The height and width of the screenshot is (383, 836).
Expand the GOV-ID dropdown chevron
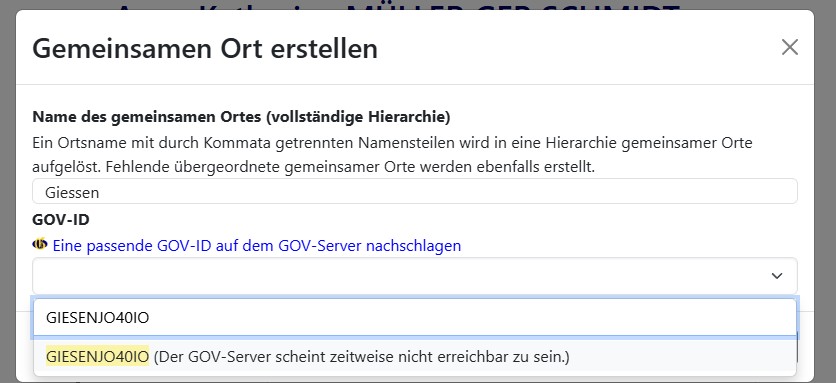click(x=777, y=276)
